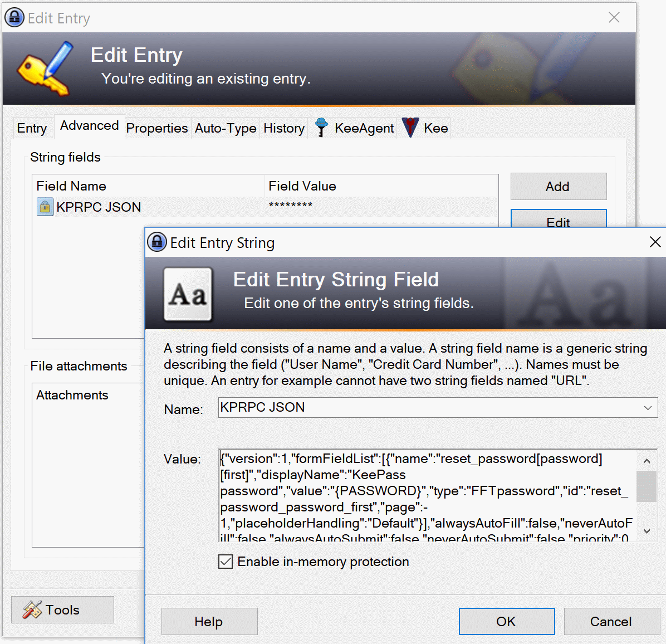The image size is (666, 644).
Task: Toggle Enable in-memory protection checkbox
Action: coord(226,562)
